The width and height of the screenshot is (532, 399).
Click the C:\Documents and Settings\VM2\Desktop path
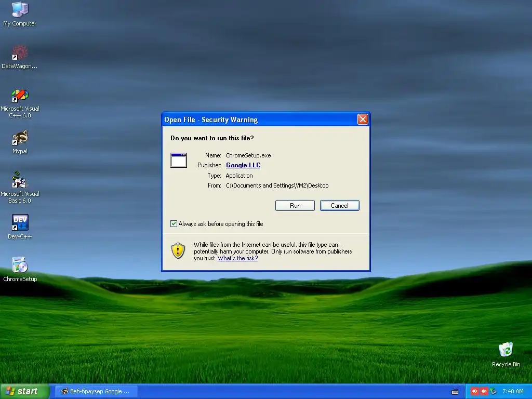coord(277,185)
